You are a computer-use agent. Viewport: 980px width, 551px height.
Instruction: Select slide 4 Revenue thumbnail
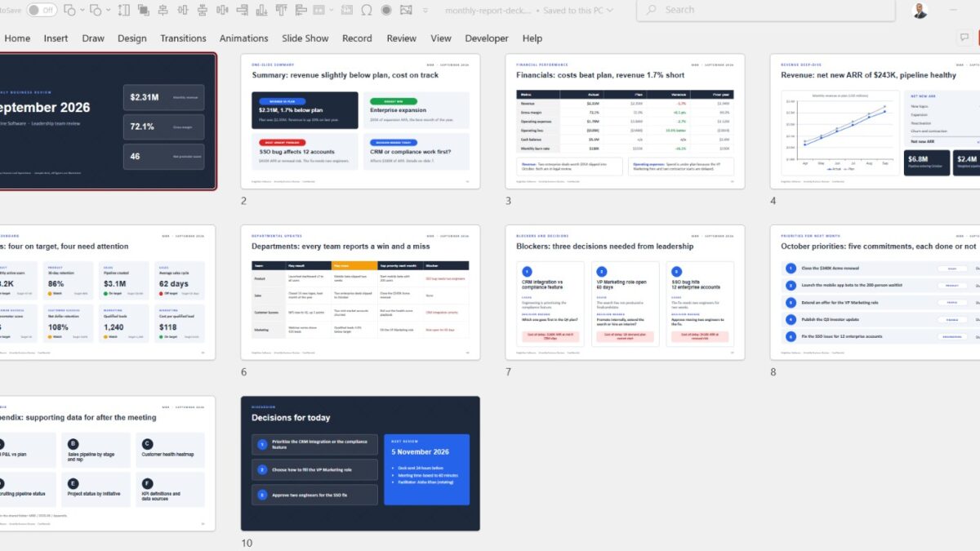pyautogui.click(x=875, y=122)
